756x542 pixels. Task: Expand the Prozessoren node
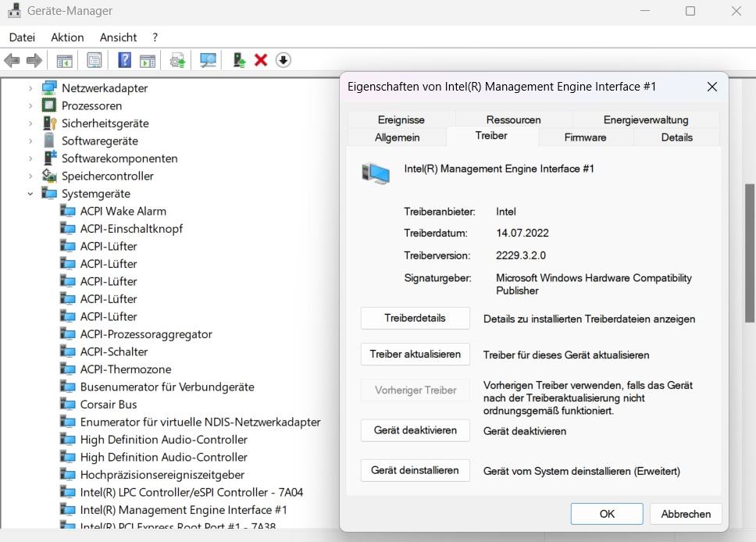[30, 105]
